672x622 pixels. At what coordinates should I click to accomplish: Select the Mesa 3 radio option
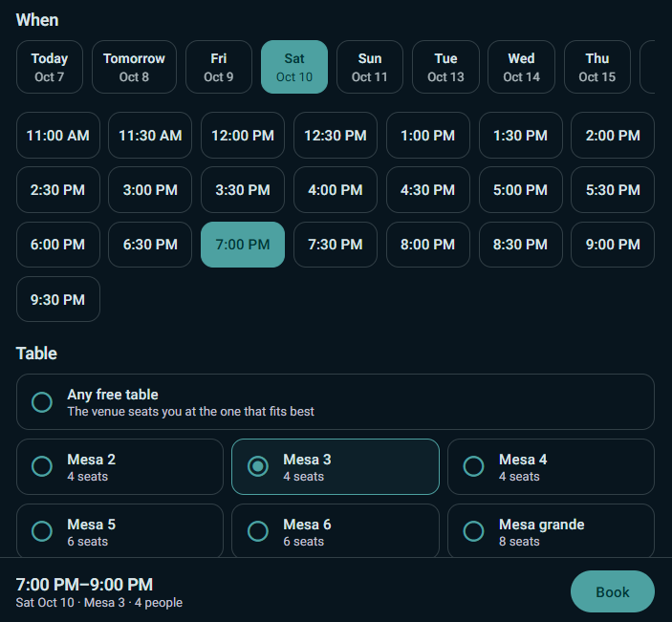coord(336,466)
